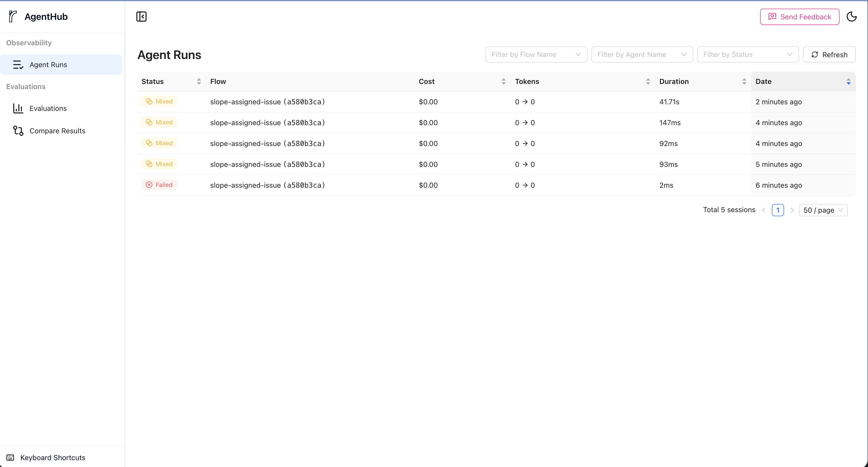
Task: Click the Send Feedback button
Action: click(x=799, y=17)
